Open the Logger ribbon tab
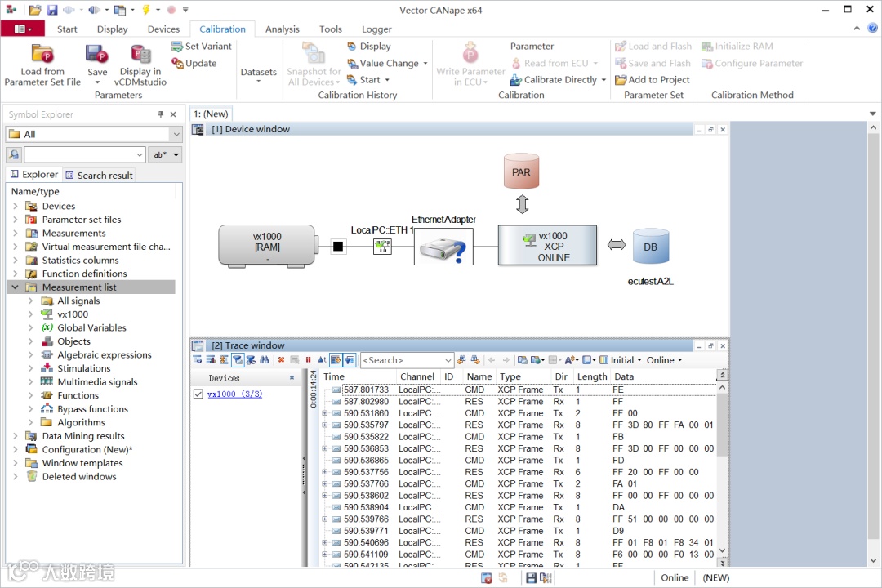 376,29
